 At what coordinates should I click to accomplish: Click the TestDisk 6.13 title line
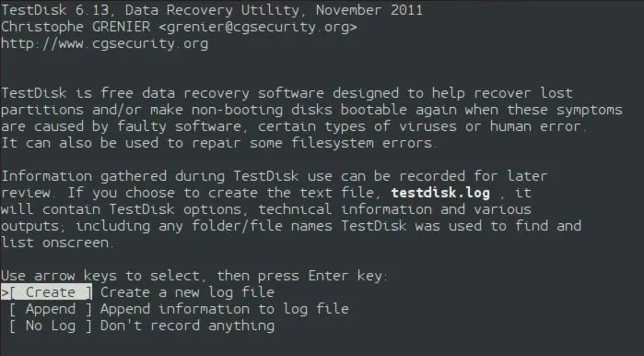point(212,10)
